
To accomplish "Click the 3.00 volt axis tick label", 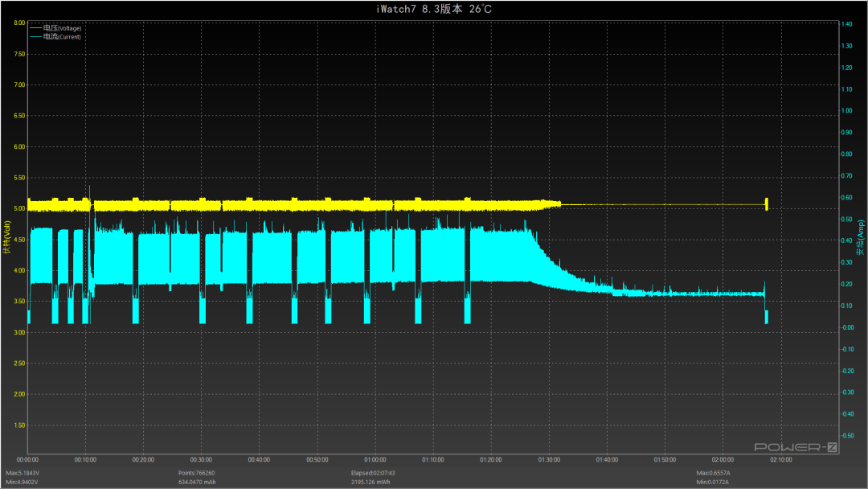I will click(19, 332).
